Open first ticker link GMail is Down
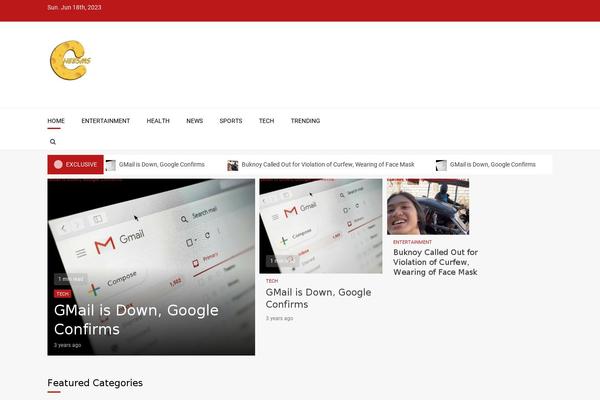 click(161, 165)
